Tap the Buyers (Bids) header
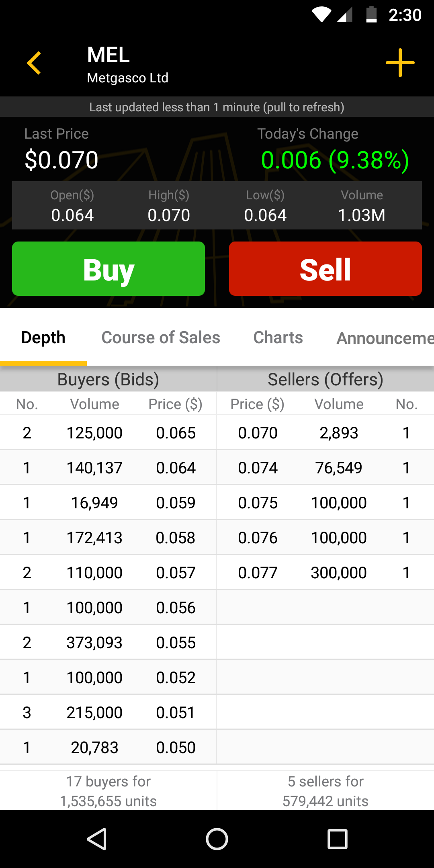434x868 pixels. 108,379
